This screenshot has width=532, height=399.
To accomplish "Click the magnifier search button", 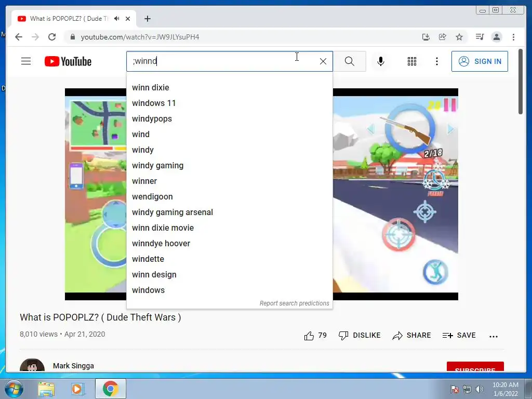I will (x=350, y=61).
